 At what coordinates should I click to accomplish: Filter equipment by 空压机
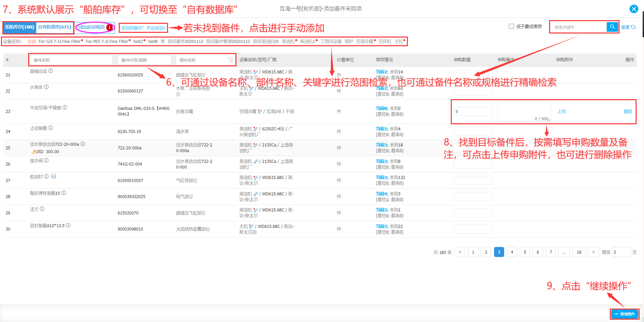click(x=385, y=42)
